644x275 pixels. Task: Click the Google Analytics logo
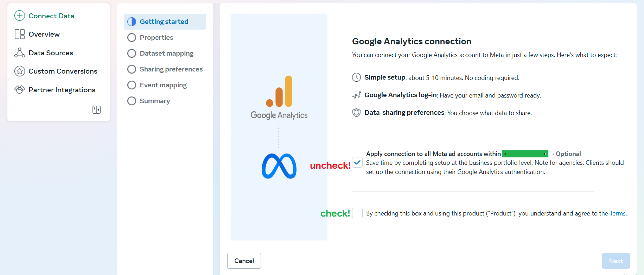click(279, 98)
